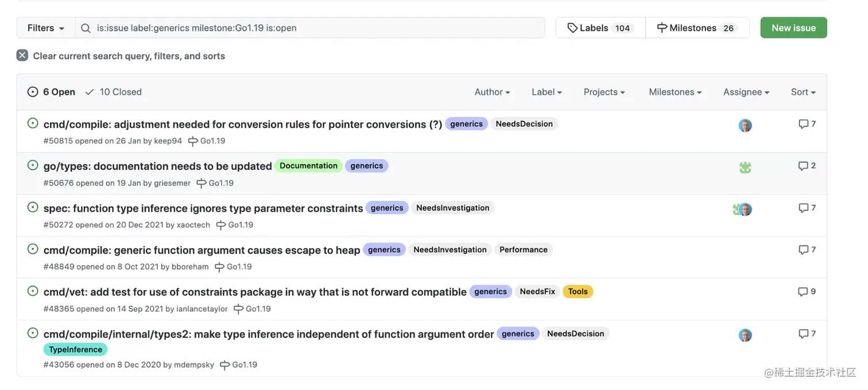This screenshot has height=390, width=868.
Task: Show the 10 Closed issues
Action: 114,92
